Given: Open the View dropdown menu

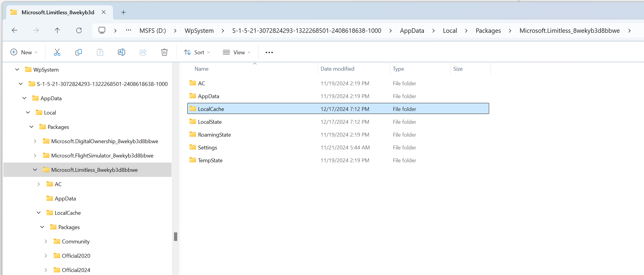Looking at the screenshot, I should [237, 52].
